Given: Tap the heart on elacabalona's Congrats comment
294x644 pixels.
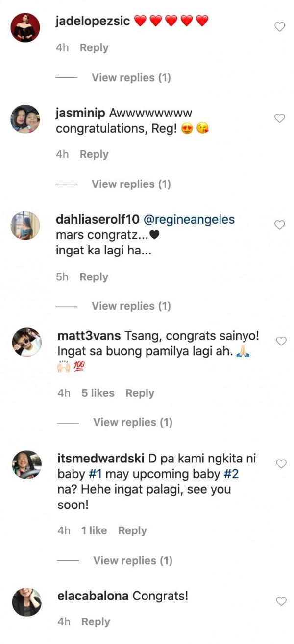Looking at the screenshot, I should pyautogui.click(x=281, y=601).
